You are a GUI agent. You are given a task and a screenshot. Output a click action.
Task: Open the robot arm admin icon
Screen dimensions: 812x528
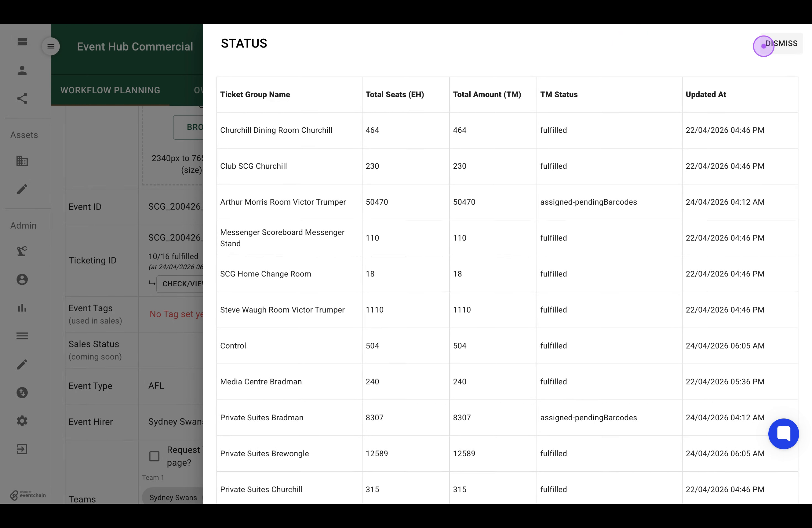[x=22, y=251]
